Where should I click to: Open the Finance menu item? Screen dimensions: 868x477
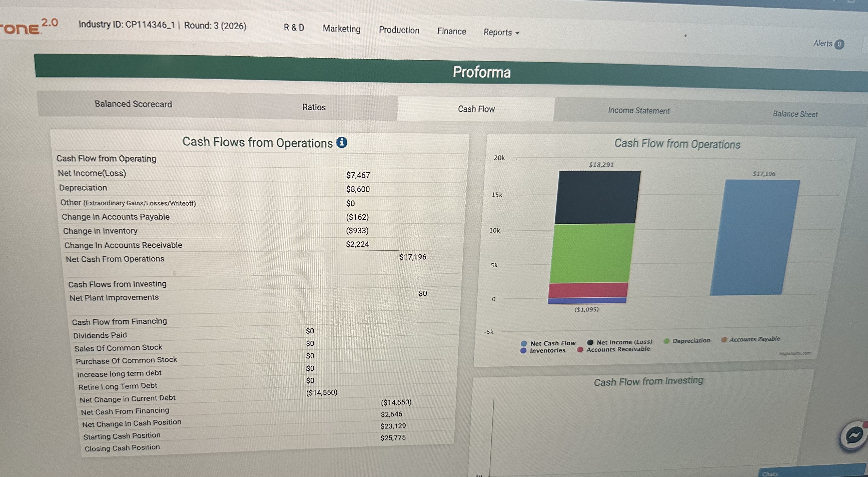pyautogui.click(x=452, y=31)
